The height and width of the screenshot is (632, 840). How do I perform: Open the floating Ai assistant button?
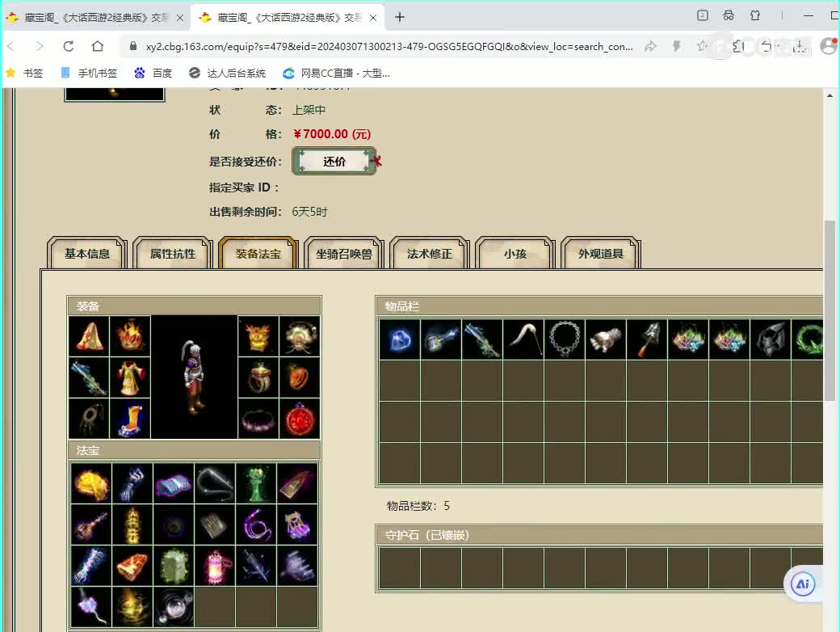pos(803,584)
